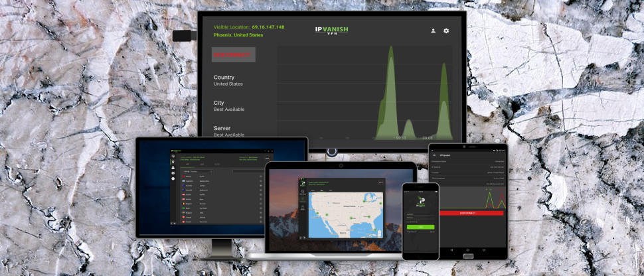Viewport: 644px width, 276px height.
Task: Click the Miami server marker on the map
Action: click(375, 230)
